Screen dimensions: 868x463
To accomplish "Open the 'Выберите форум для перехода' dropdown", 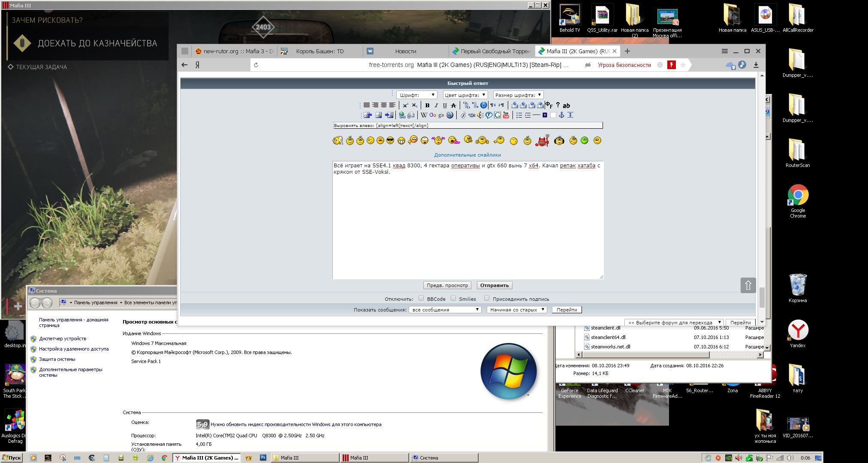I will (x=674, y=322).
